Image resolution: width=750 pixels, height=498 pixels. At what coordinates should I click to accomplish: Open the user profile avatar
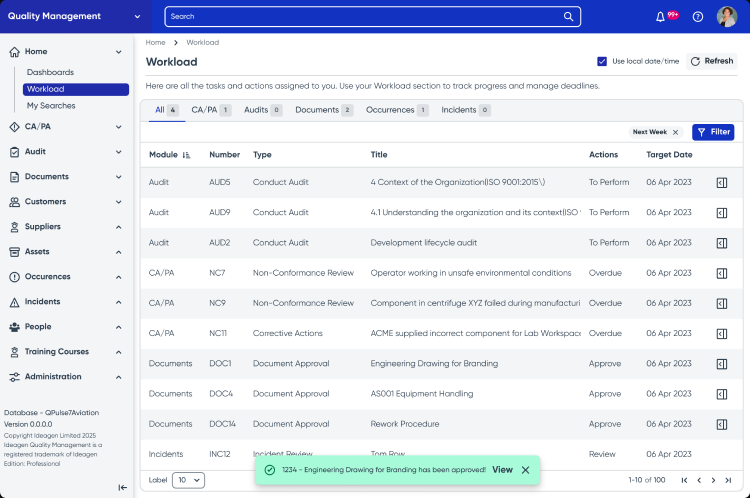727,17
